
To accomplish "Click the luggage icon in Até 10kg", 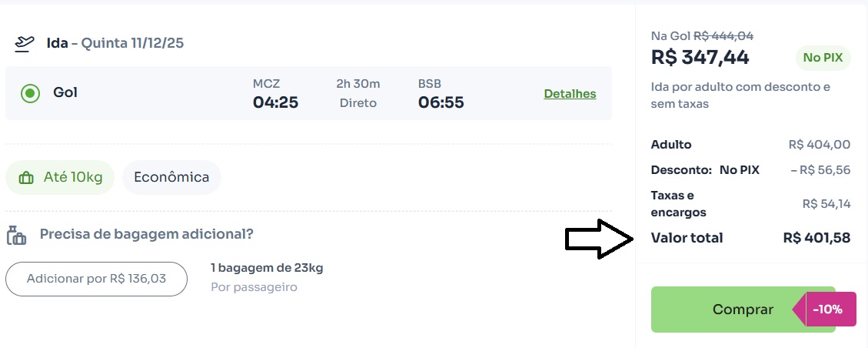I will (26, 178).
